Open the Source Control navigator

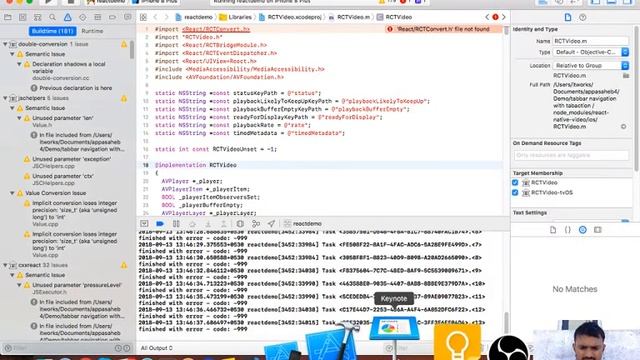click(x=22, y=17)
